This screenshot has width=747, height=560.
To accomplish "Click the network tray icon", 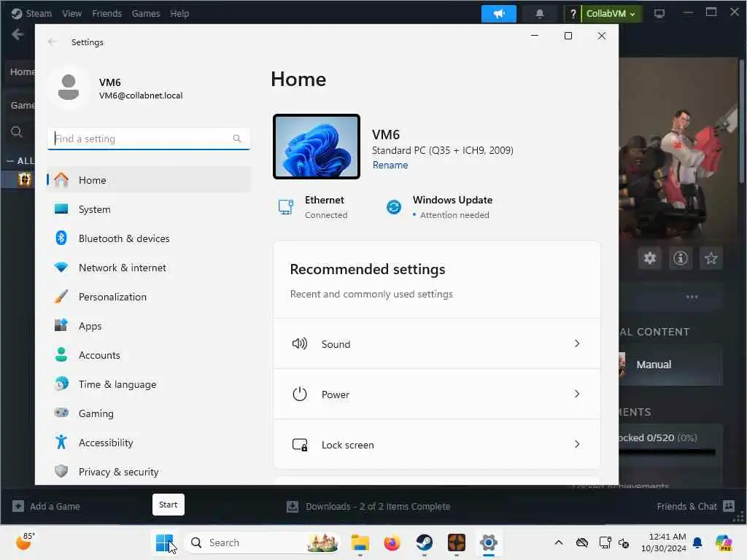I will (x=605, y=542).
